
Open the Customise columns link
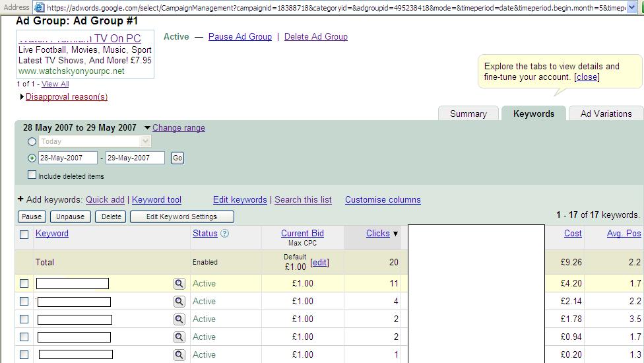(383, 199)
